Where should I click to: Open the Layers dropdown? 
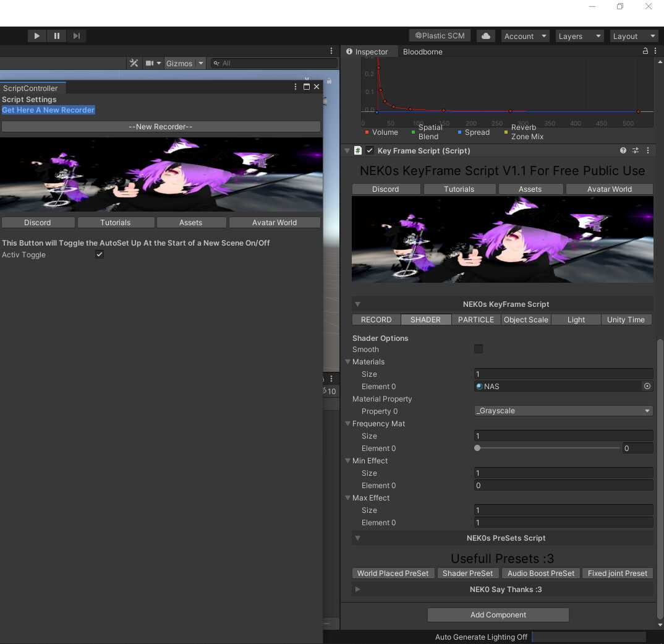click(x=579, y=36)
